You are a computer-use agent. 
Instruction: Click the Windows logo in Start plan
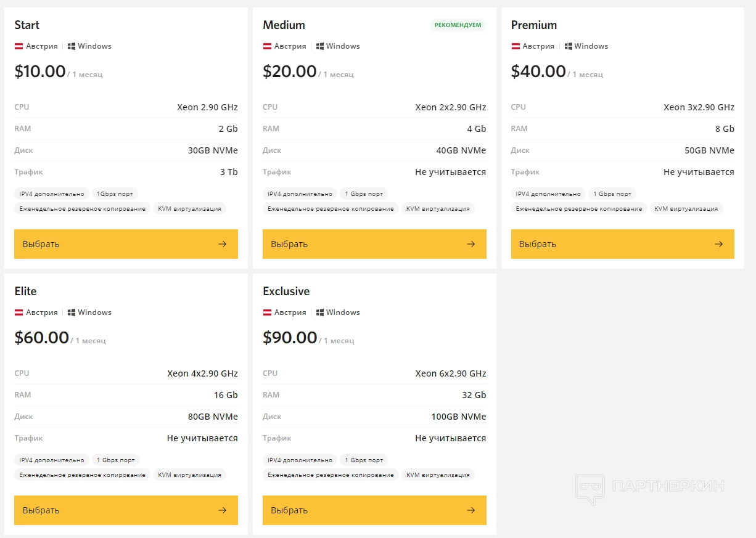pyautogui.click(x=72, y=46)
